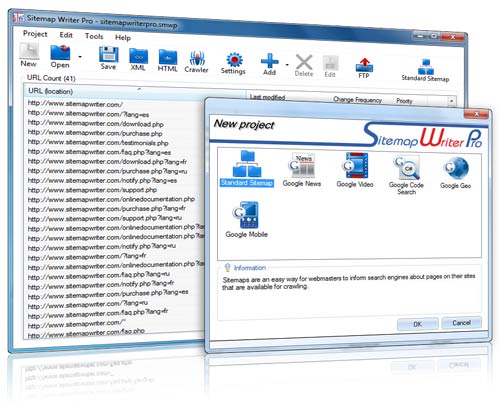Open a project with the Open icon

click(60, 57)
